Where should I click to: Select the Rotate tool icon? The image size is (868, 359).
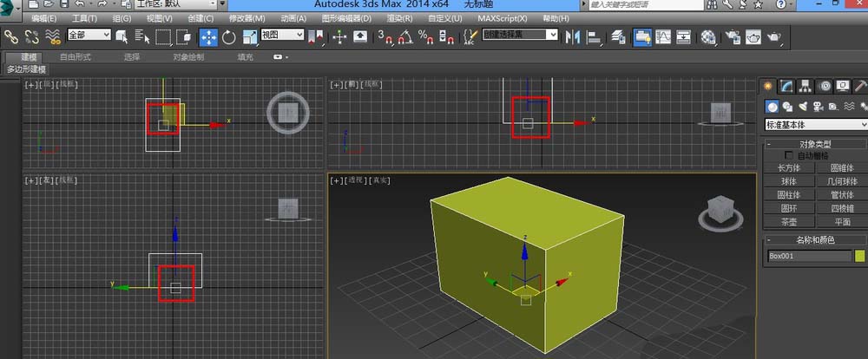click(x=228, y=37)
